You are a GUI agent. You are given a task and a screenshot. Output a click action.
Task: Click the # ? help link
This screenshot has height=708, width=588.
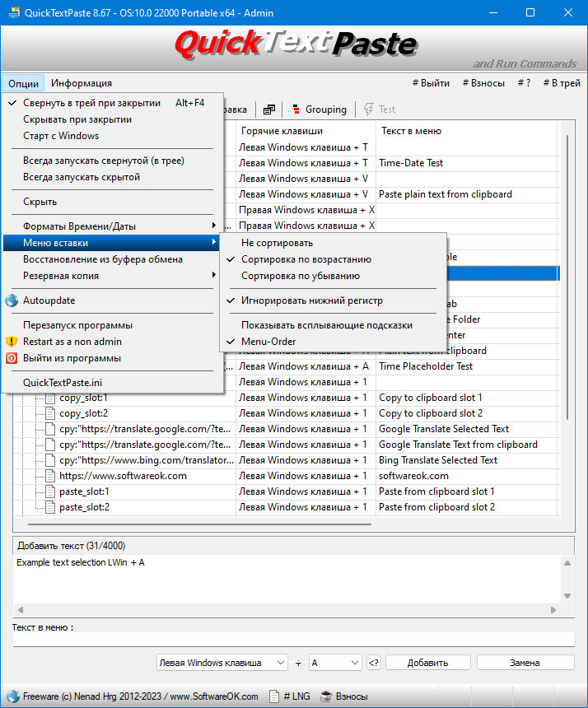[x=524, y=83]
